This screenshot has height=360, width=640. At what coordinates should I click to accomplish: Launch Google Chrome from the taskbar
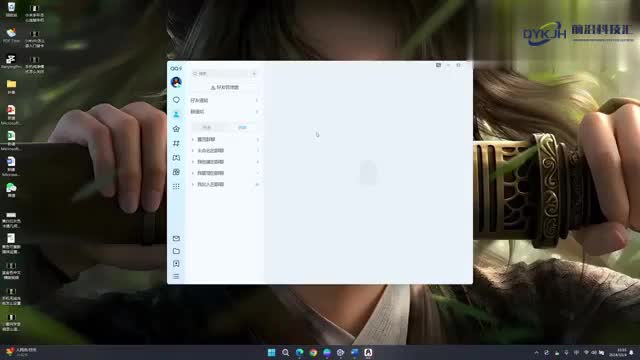click(313, 353)
